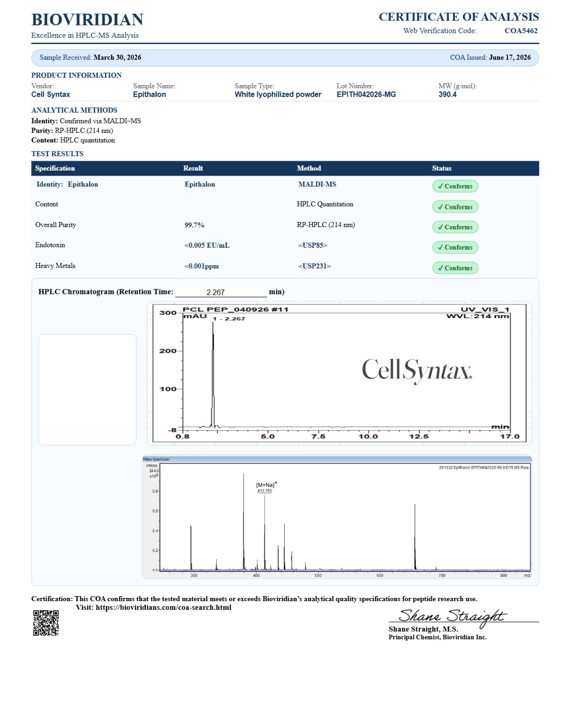The height and width of the screenshot is (728, 562).
Task: Click the Overall Purity specification cell
Action: 55,225
